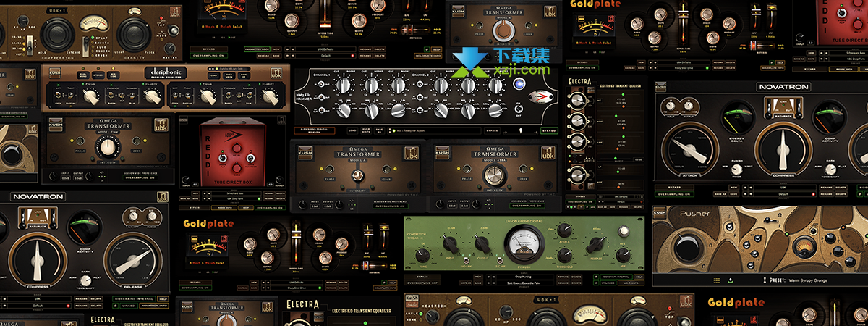Image resolution: width=868 pixels, height=326 pixels.
Task: Click the A-Designs oval logo on Hammer EQ
Action: pyautogui.click(x=542, y=97)
